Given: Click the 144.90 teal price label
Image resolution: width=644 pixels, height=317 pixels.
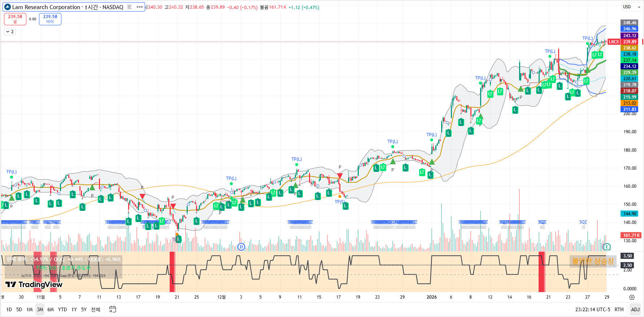Looking at the screenshot, I should click(x=630, y=214).
